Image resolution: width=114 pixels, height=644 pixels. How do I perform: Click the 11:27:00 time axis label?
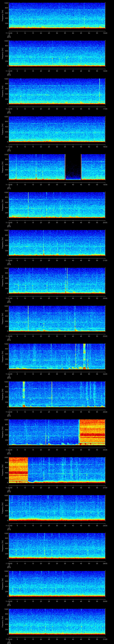coord(9,525)
